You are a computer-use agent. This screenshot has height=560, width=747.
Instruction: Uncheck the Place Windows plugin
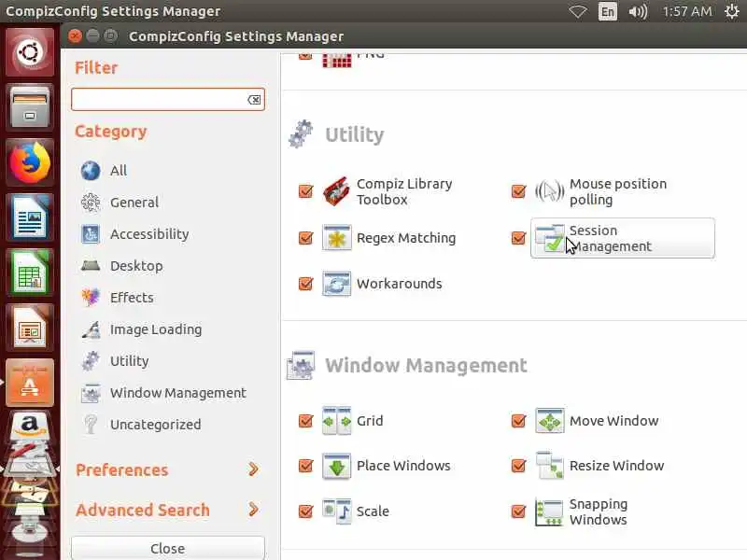305,465
